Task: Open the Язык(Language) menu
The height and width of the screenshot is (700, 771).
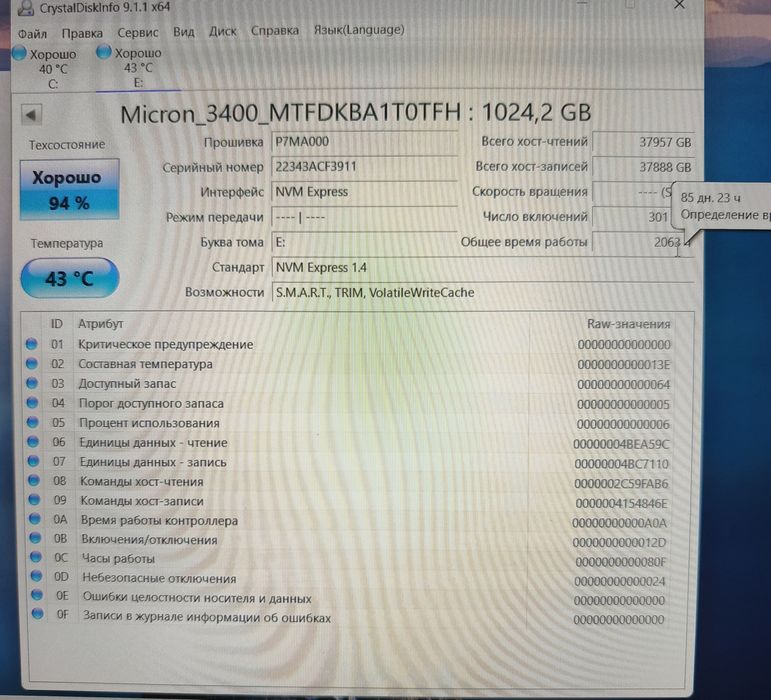Action: click(359, 29)
